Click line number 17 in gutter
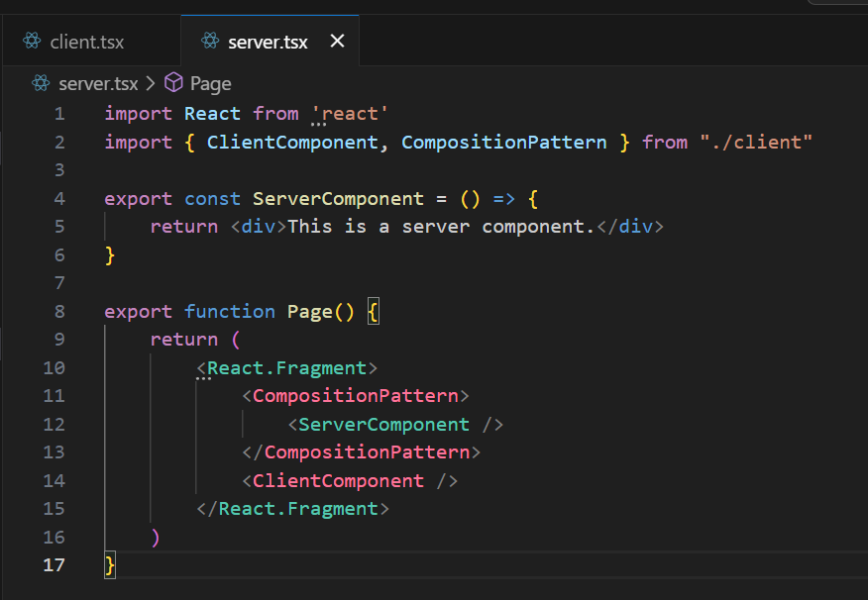This screenshot has width=868, height=600. pos(54,565)
